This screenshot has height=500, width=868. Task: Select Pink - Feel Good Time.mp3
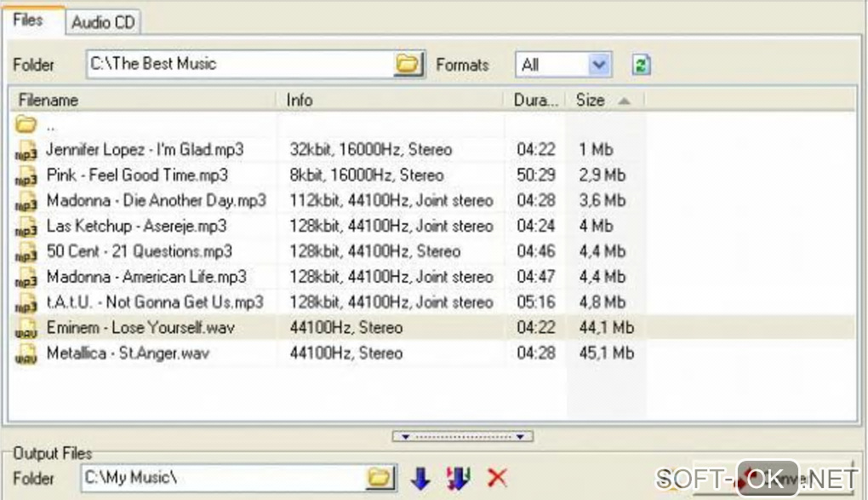pos(137,175)
